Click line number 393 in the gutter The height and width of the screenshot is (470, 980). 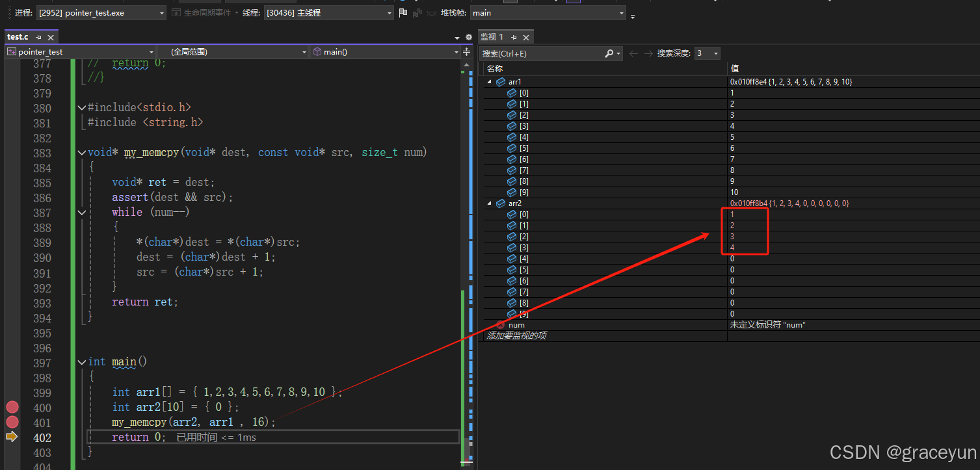pyautogui.click(x=42, y=302)
